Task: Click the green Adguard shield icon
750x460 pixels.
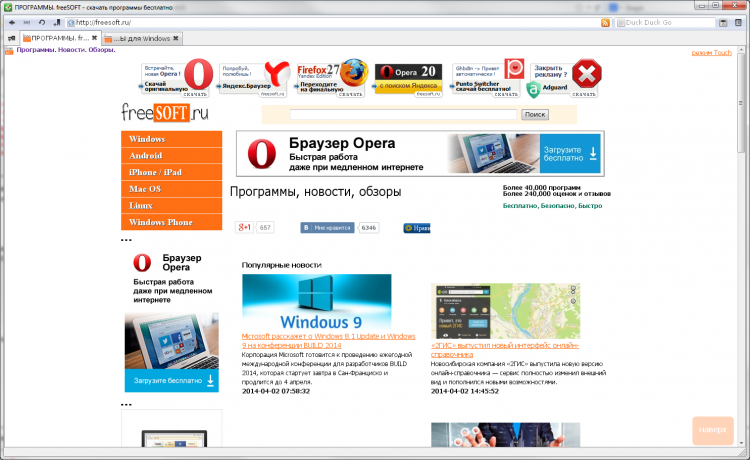Action: (x=533, y=89)
